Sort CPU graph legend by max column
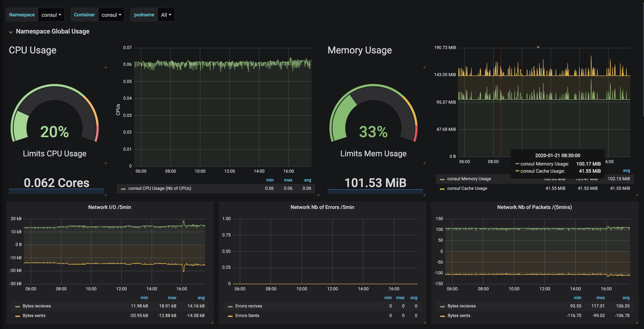644x329 pixels. (x=288, y=180)
